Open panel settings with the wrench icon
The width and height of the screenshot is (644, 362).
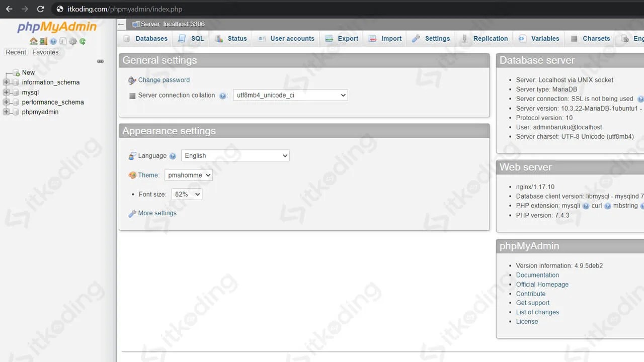72,41
